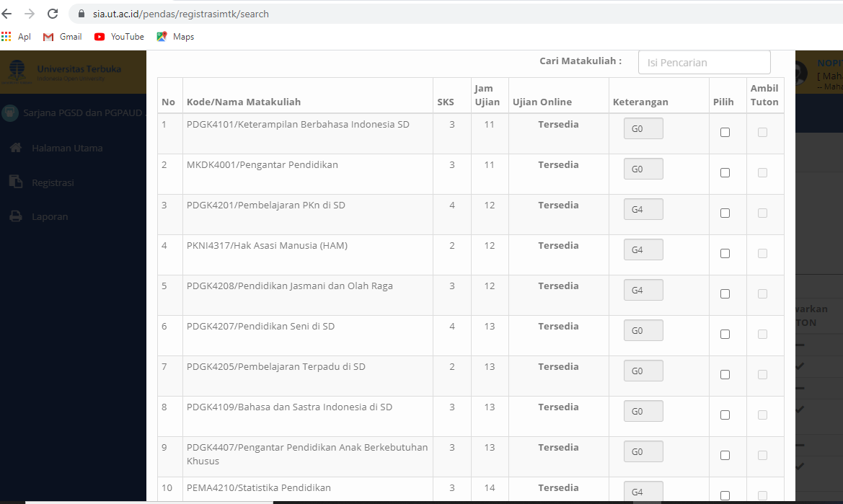Screen dimensions: 843x504
Task: Click the browser back arrow
Action: [x=7, y=14]
